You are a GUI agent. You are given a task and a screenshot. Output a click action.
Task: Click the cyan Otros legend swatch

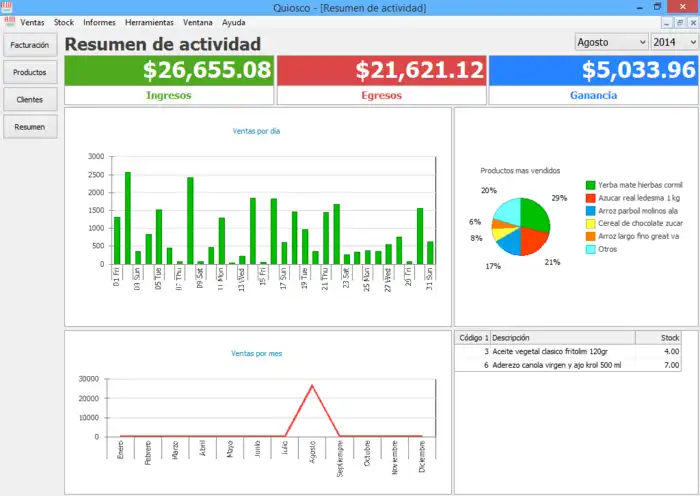[x=590, y=250]
